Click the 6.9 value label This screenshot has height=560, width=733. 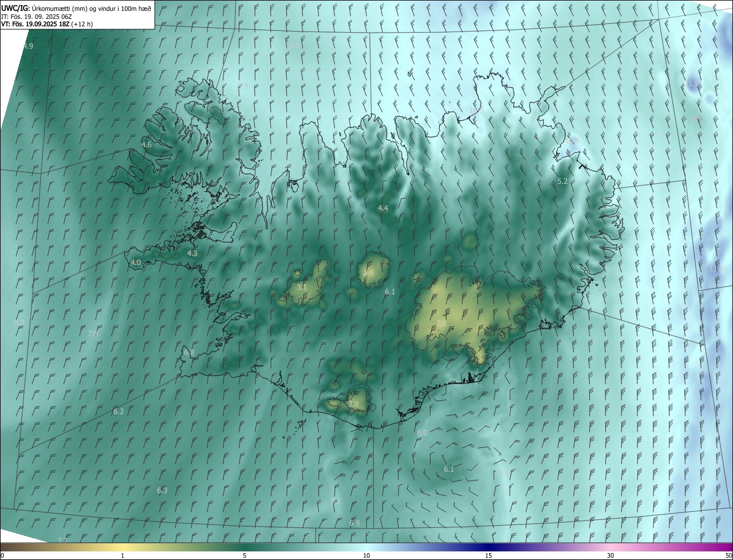354,523
